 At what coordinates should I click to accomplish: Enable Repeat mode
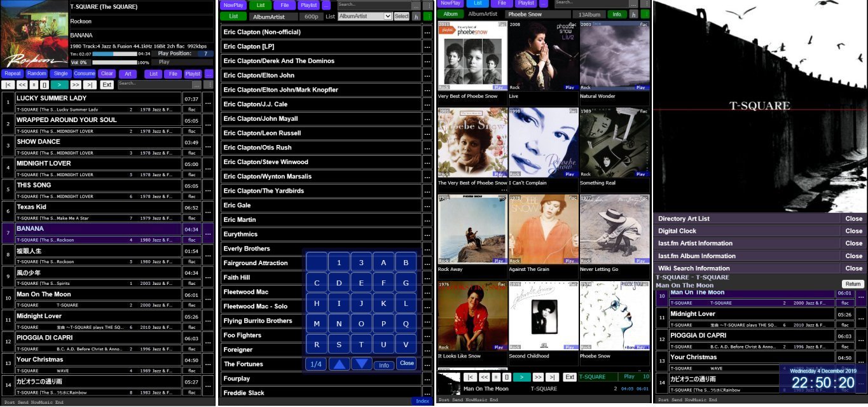pyautogui.click(x=13, y=74)
